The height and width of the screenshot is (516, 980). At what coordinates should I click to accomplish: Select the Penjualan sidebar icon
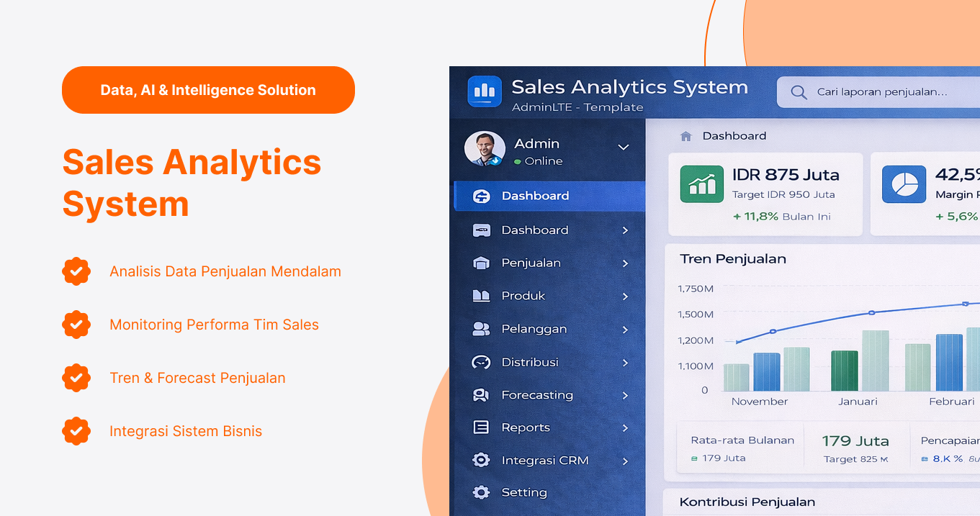pyautogui.click(x=482, y=263)
